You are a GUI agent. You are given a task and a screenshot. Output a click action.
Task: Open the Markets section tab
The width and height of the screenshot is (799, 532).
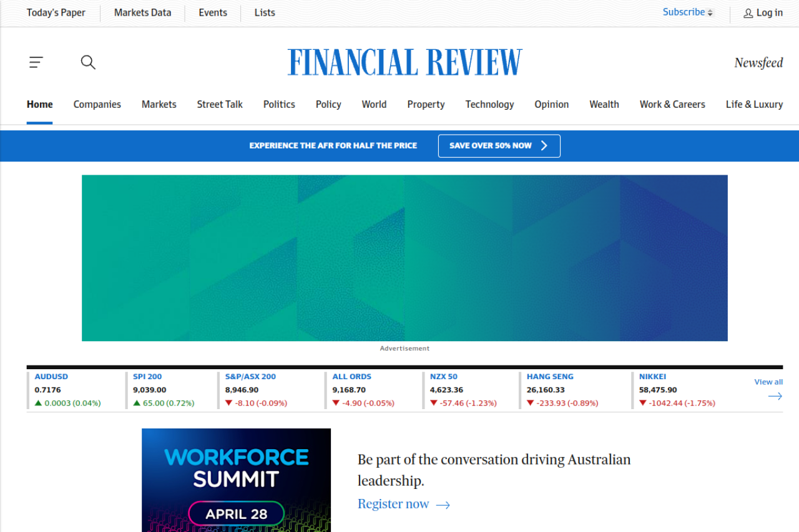(x=159, y=105)
